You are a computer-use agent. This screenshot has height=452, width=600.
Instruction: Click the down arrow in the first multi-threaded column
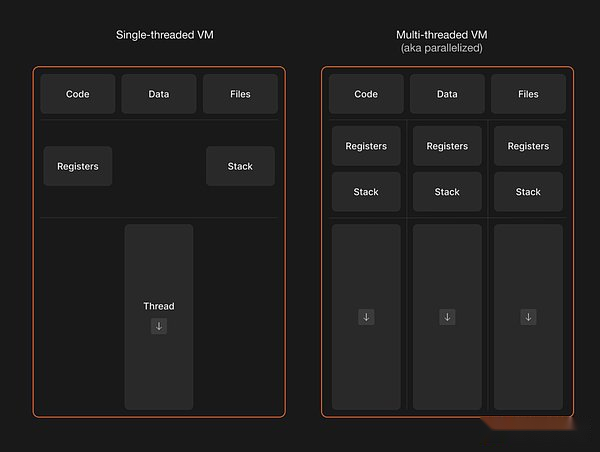click(366, 317)
